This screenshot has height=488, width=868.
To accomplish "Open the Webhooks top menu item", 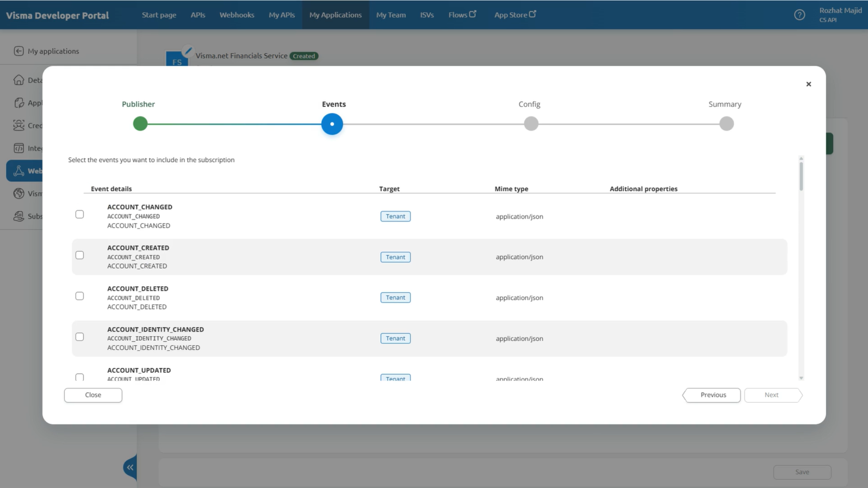I will coord(237,15).
